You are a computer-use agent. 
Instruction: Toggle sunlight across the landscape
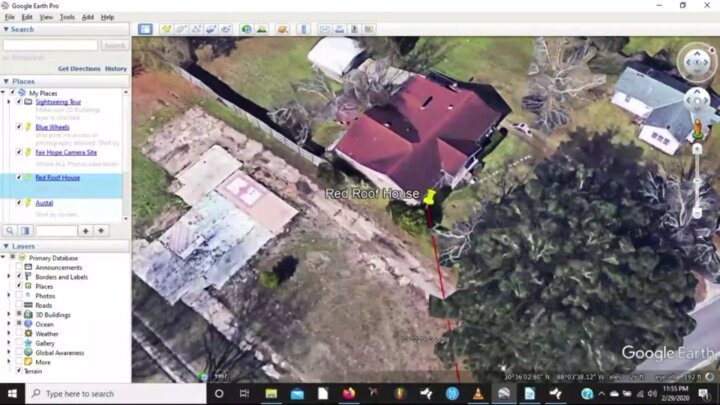[x=262, y=29]
